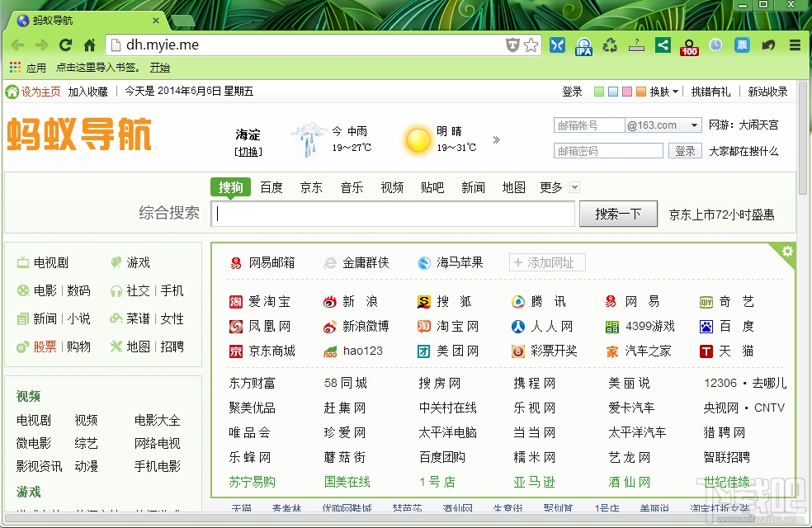
Task: Open the apps grid in bookmarks bar
Action: 15,68
